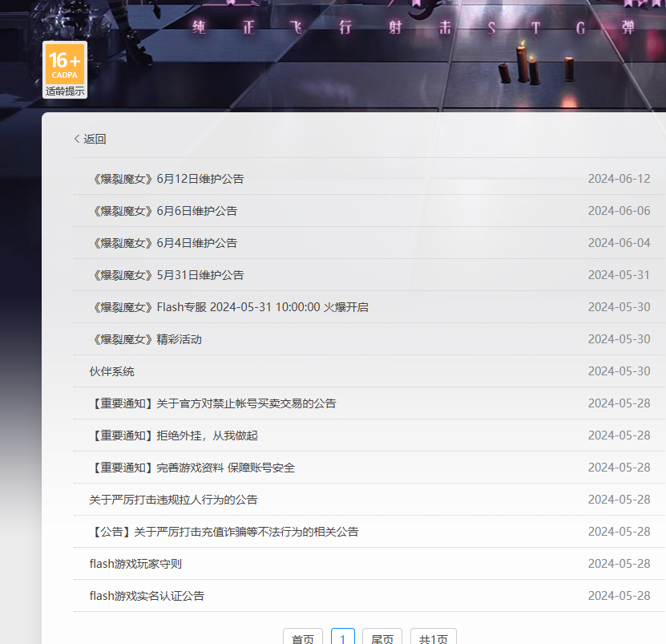Select page 1 in pagination
The width and height of the screenshot is (666, 644).
click(x=343, y=636)
